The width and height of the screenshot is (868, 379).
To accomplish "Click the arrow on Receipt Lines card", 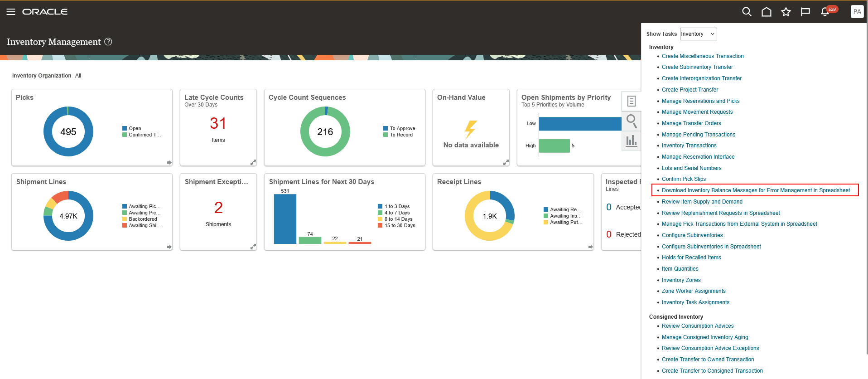I will pyautogui.click(x=590, y=247).
